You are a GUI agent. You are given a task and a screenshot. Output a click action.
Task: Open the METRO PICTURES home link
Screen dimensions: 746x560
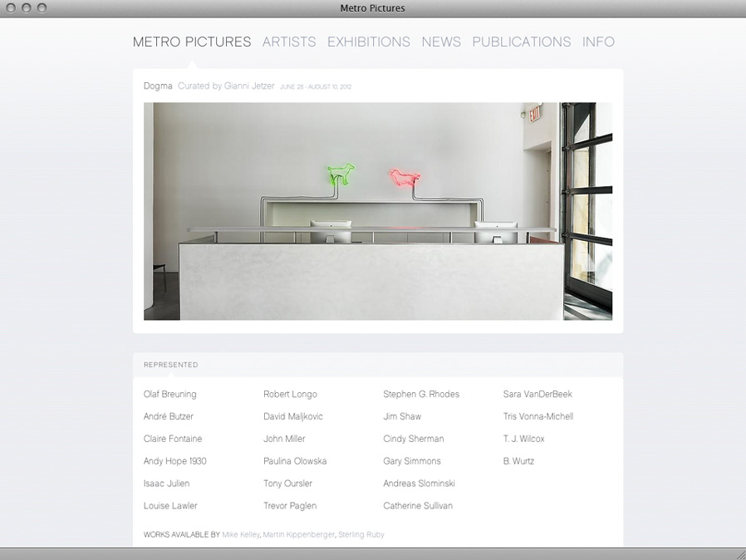click(192, 42)
